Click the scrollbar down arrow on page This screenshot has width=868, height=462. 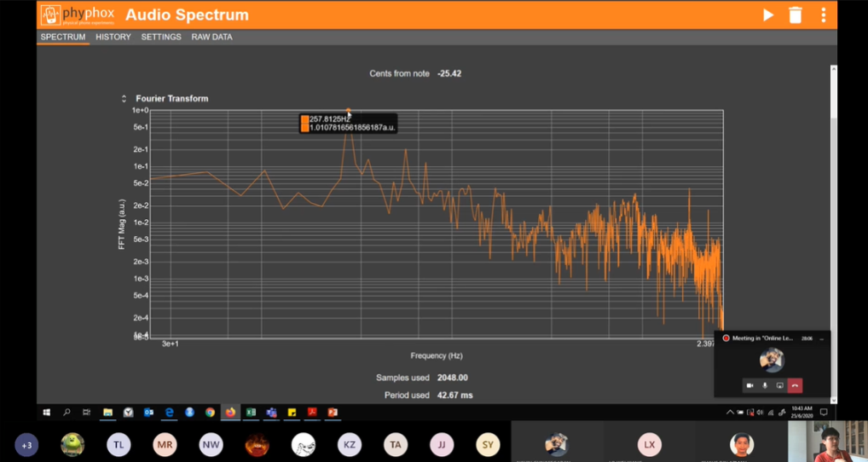coord(834,400)
